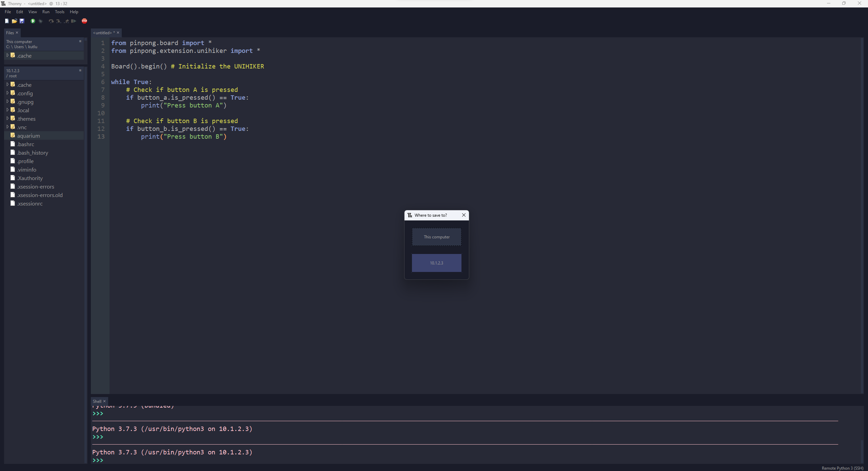Click the .bash_history file in sidebar
Screen dimensions: 868x471
point(33,153)
